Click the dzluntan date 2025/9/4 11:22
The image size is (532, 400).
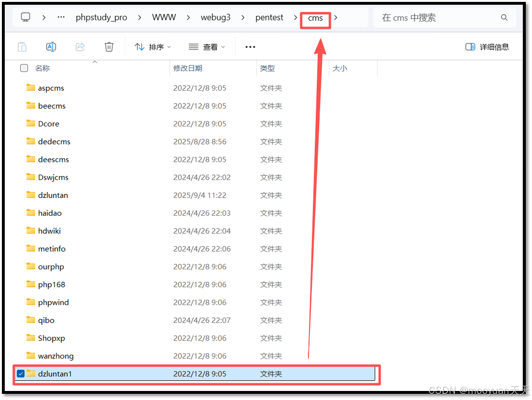[x=200, y=195]
